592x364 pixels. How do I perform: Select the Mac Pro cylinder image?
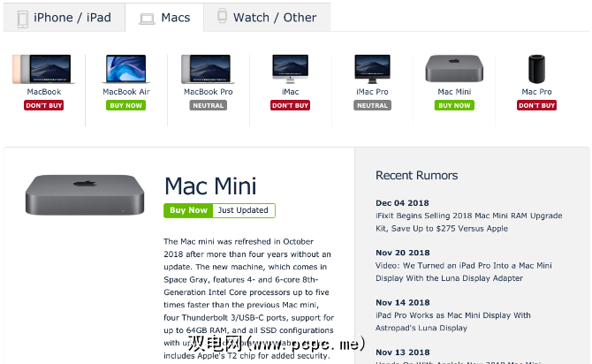[536, 69]
